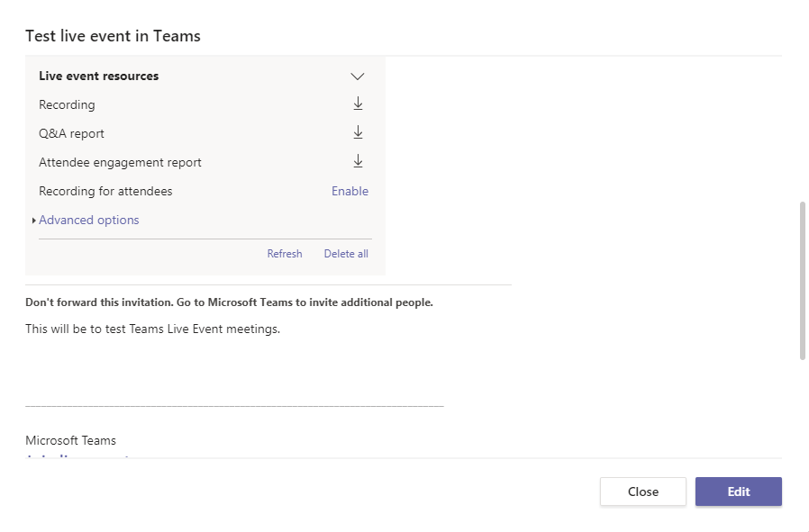Click the 'Recording for attendees' label

(105, 191)
